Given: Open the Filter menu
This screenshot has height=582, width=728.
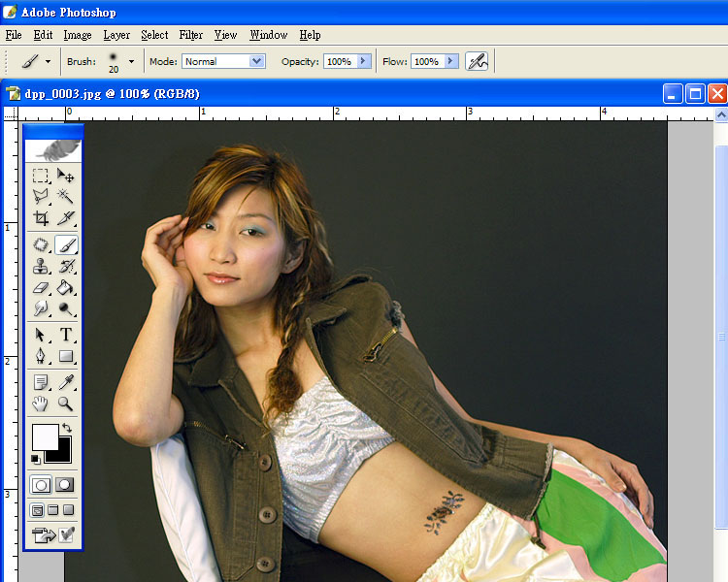Looking at the screenshot, I should pos(190,35).
